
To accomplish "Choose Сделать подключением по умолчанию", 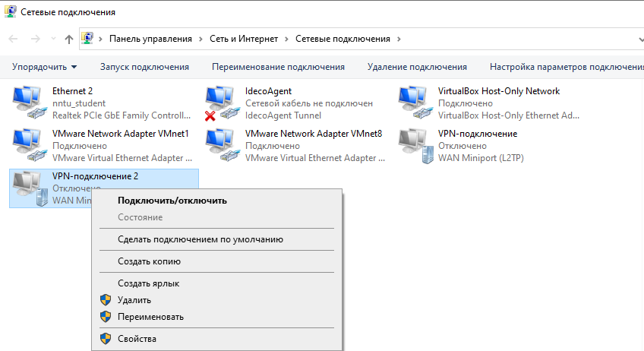I will [216, 239].
